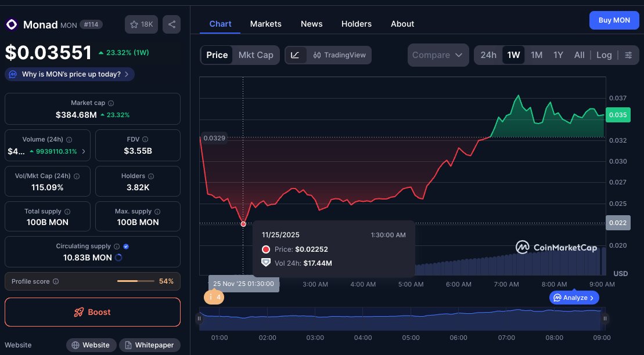Click Holders info icon
Viewport: 644px width, 355px height.
[151, 176]
